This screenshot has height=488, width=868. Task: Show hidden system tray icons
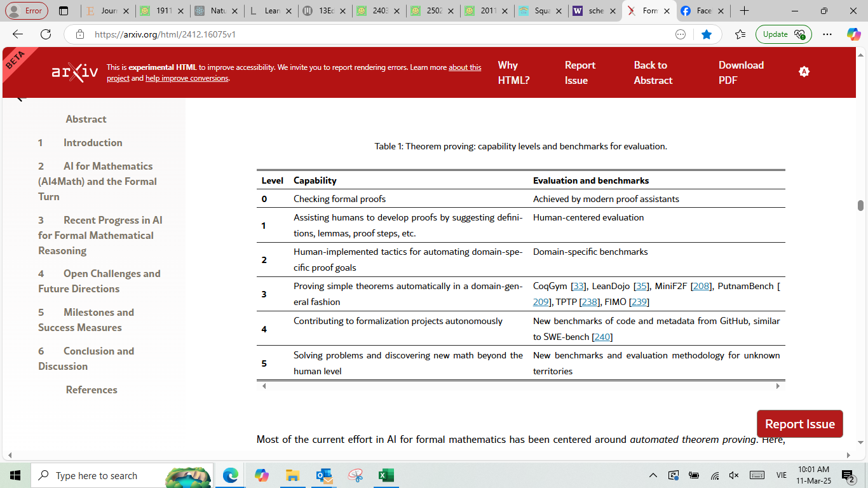point(653,475)
